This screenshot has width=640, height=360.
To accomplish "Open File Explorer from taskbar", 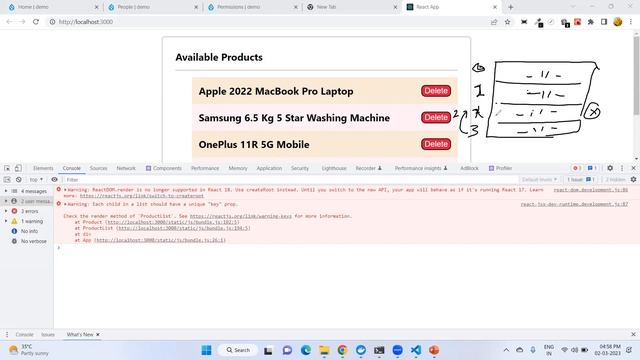I will [x=324, y=350].
